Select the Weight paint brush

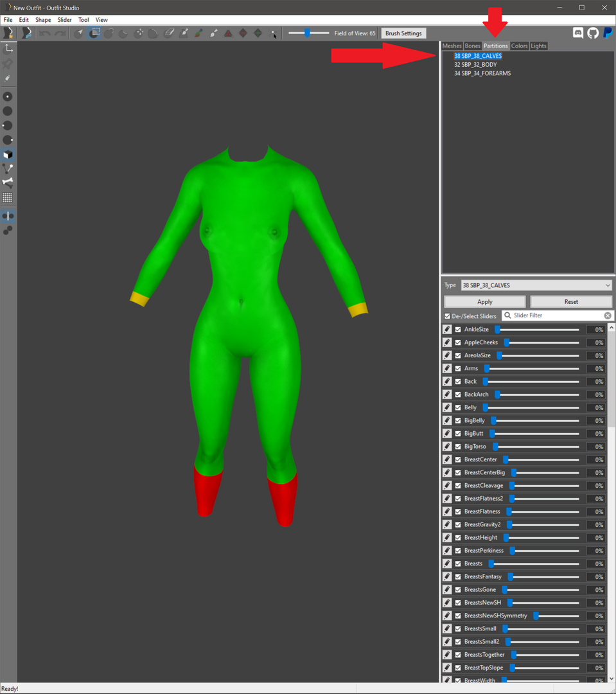184,33
